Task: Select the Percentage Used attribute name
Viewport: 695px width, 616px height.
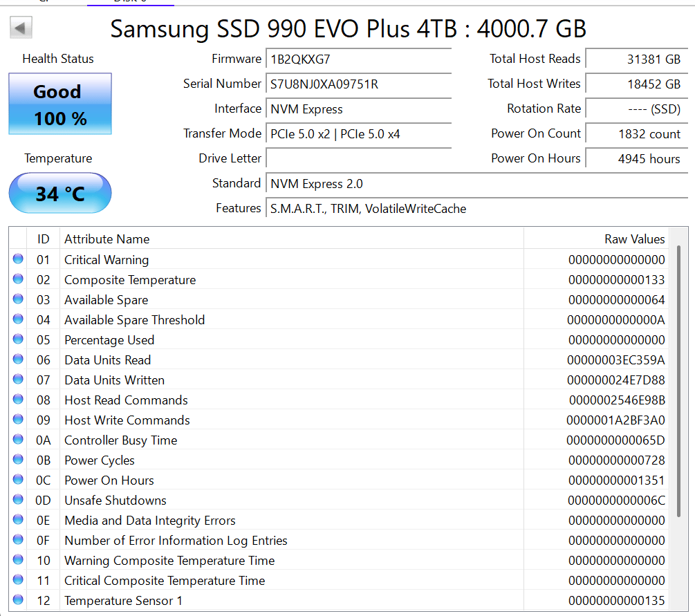Action: 109,340
